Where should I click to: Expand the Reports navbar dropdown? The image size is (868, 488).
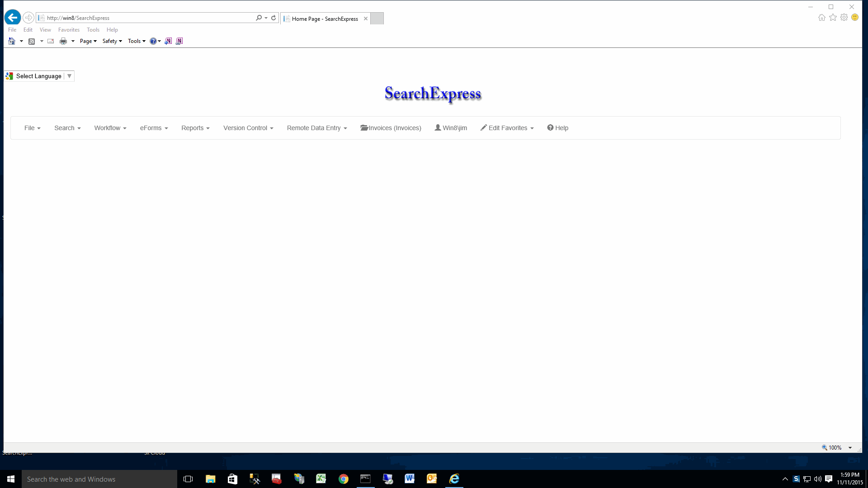click(x=195, y=128)
